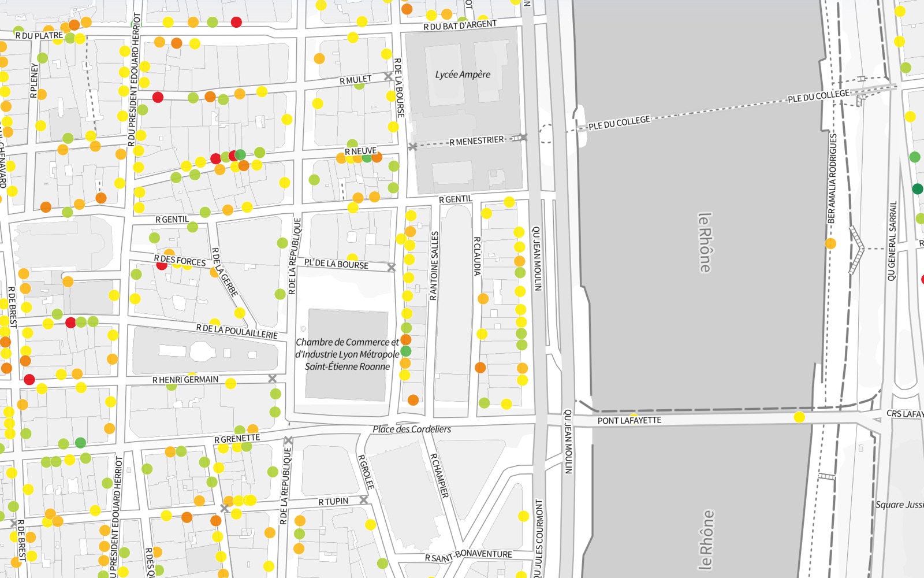This screenshot has width=924, height=578.
Task: Select the R SAINT-BONAVENTURE label
Action: 468,556
